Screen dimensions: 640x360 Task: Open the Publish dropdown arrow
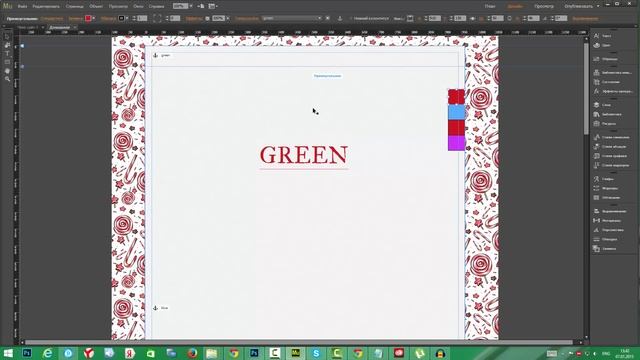(598, 6)
